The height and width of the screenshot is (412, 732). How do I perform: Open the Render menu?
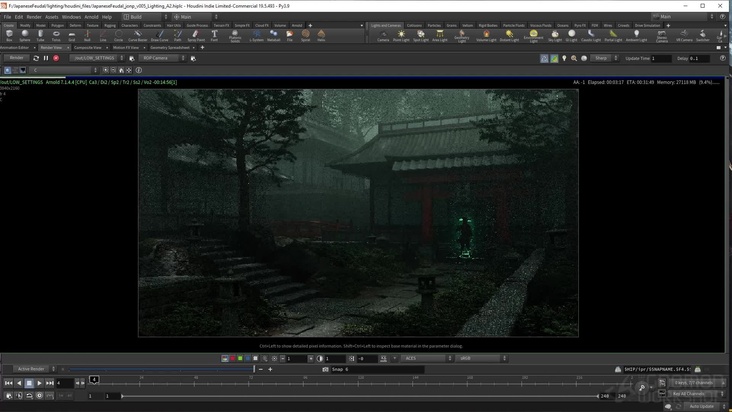(x=34, y=17)
